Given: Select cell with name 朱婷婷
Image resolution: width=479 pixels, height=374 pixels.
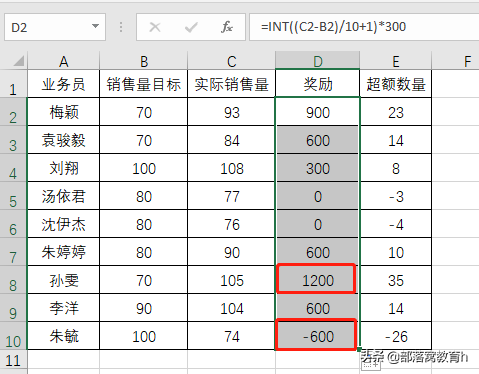Looking at the screenshot, I should [x=63, y=252].
